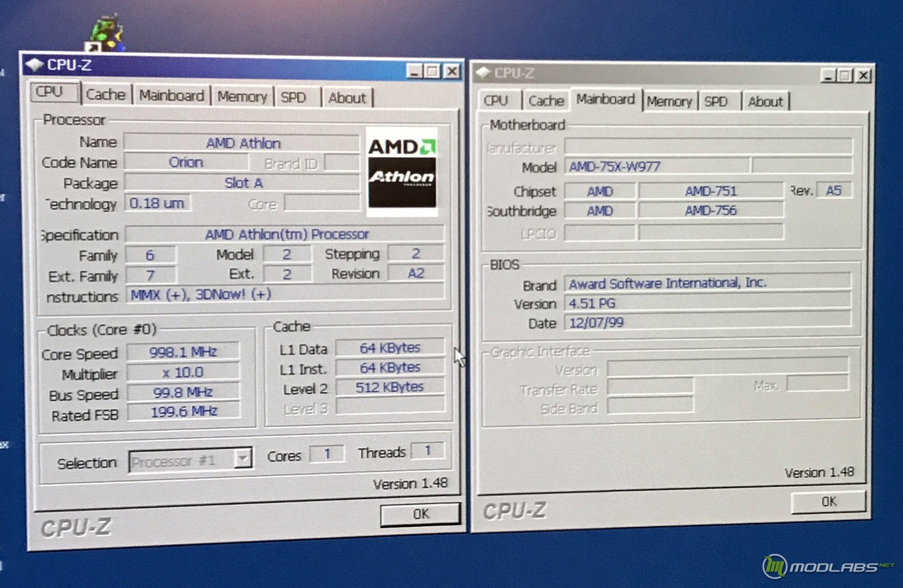
Task: Switch to SPD tab in the right window
Action: point(718,102)
